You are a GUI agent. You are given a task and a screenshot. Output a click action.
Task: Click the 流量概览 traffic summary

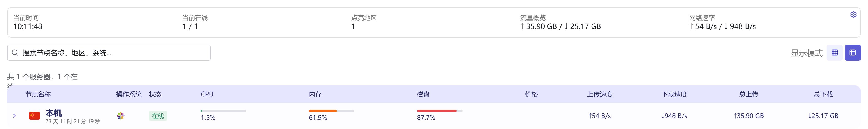pos(560,22)
